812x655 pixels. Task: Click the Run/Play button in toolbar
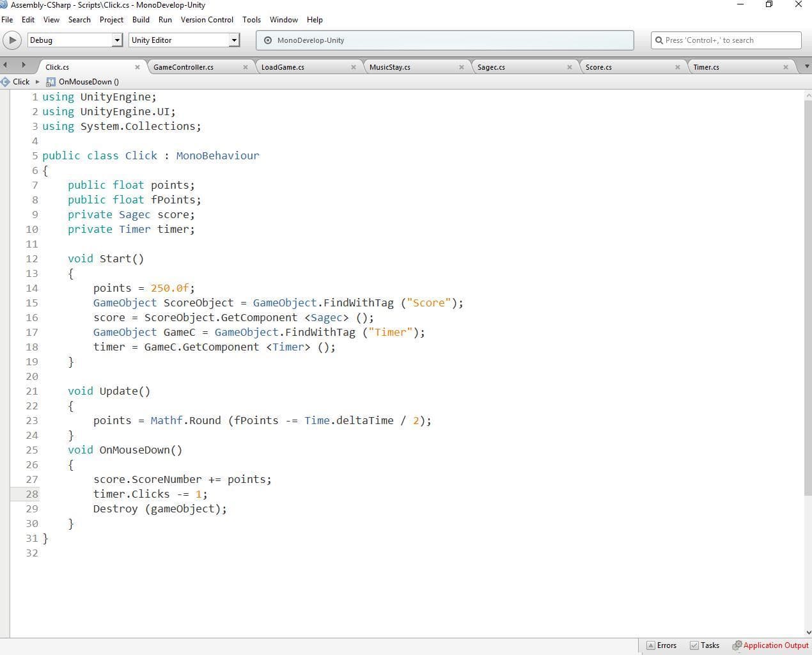coord(12,40)
